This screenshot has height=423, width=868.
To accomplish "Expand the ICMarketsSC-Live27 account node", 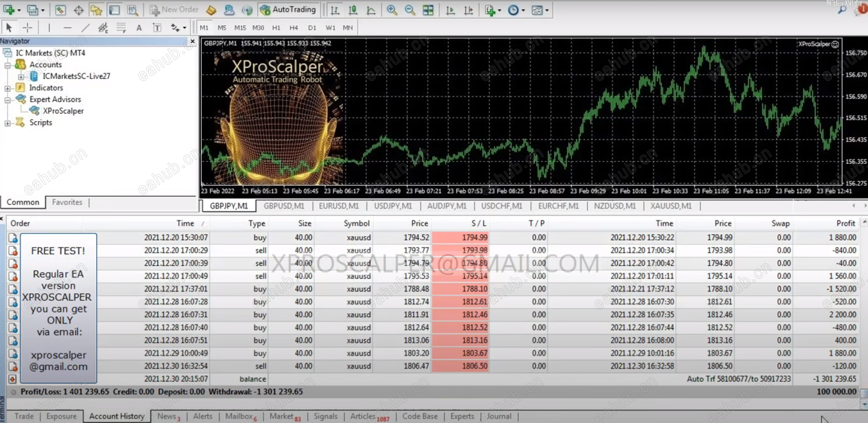I will (21, 76).
